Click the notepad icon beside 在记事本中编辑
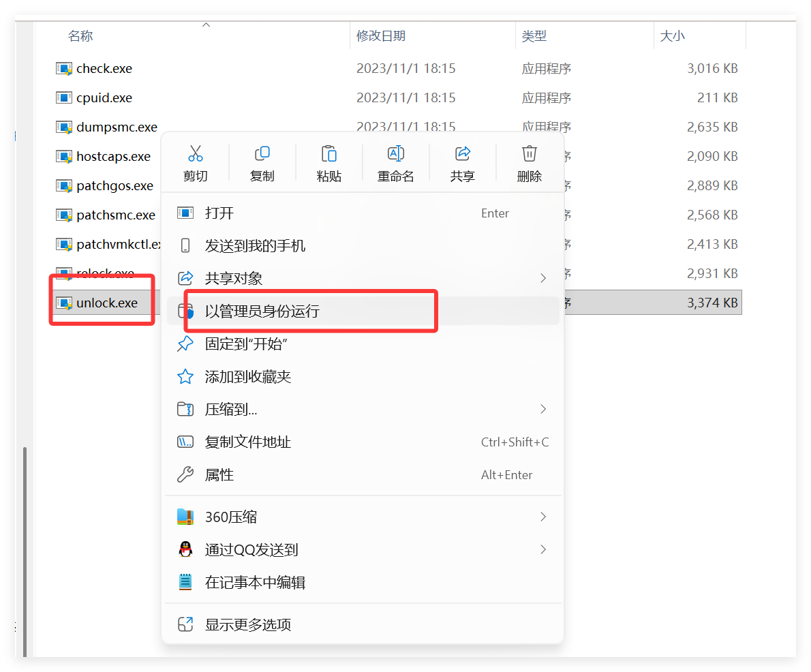Image resolution: width=811 pixels, height=672 pixels. coord(185,583)
